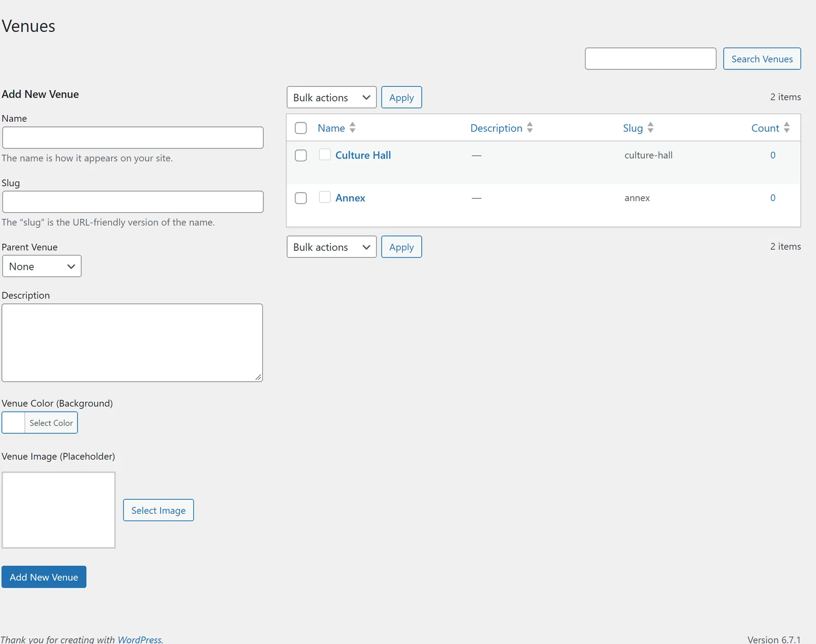Open the Parent Venue dropdown
Screen dimensions: 816x644
tap(42, 266)
